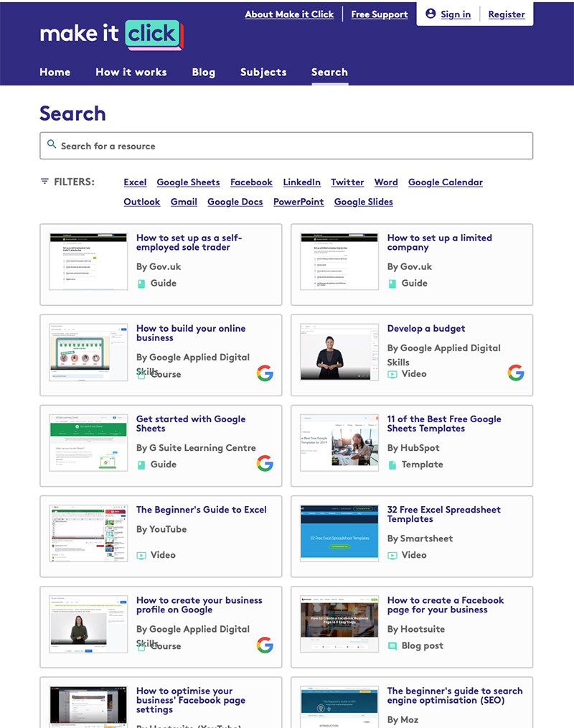Open The beginner's guide to search engine optimisation
This screenshot has height=728, width=574.
(455, 696)
